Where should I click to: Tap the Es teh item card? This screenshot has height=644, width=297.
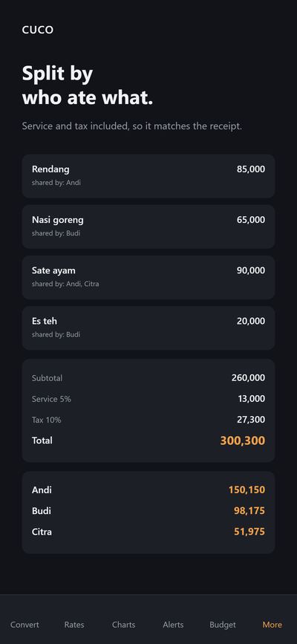[148, 328]
